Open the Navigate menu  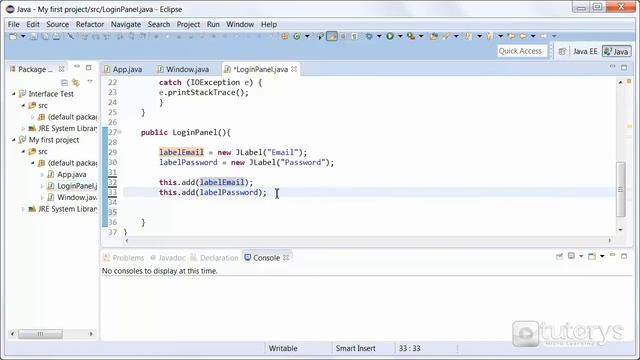(126, 24)
